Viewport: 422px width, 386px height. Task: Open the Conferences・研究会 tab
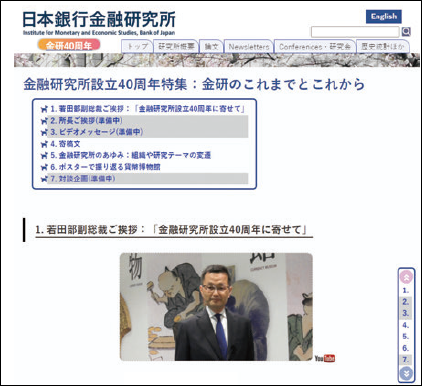(315, 47)
